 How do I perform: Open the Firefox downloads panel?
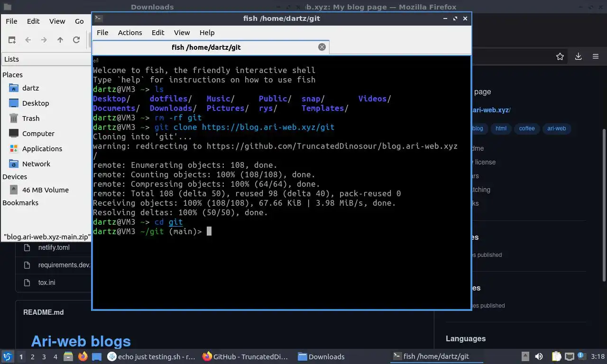click(578, 56)
